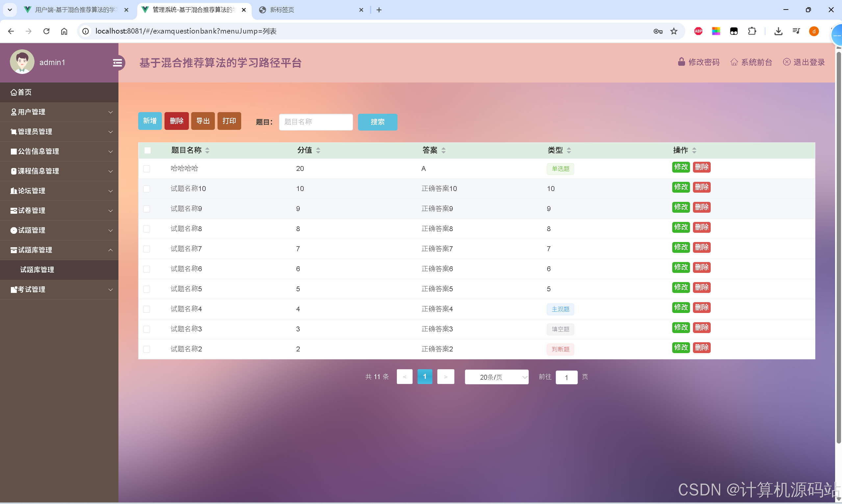Check the checkbox for row 哈哈哈哈
The width and height of the screenshot is (842, 504).
pyautogui.click(x=147, y=168)
